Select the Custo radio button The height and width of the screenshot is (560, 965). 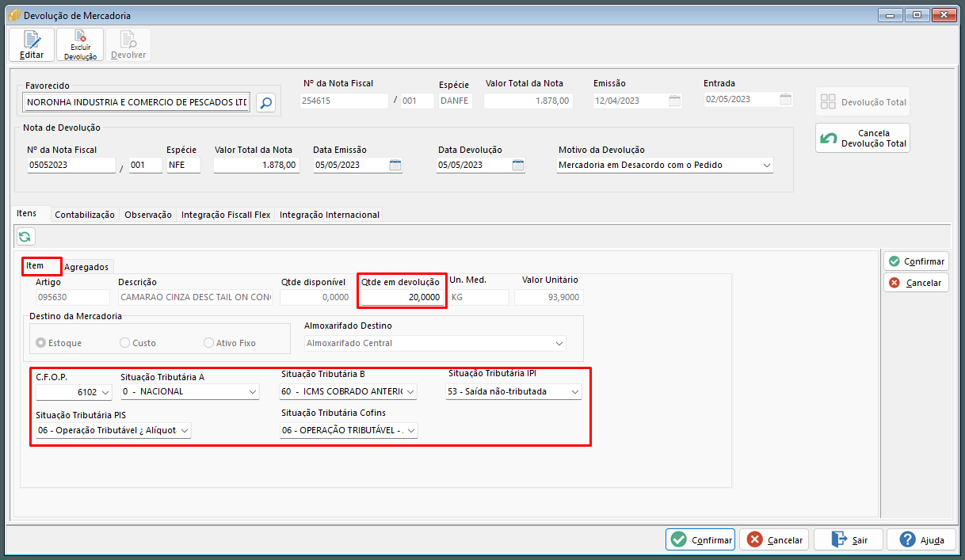124,343
